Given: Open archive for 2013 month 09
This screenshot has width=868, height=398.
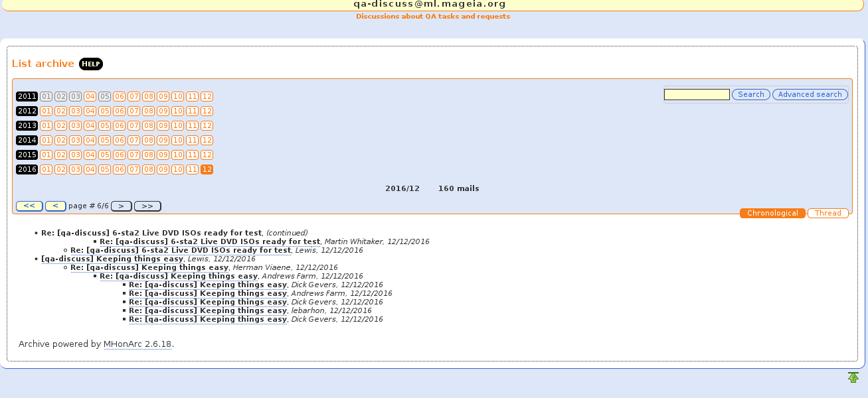Looking at the screenshot, I should click(163, 126).
